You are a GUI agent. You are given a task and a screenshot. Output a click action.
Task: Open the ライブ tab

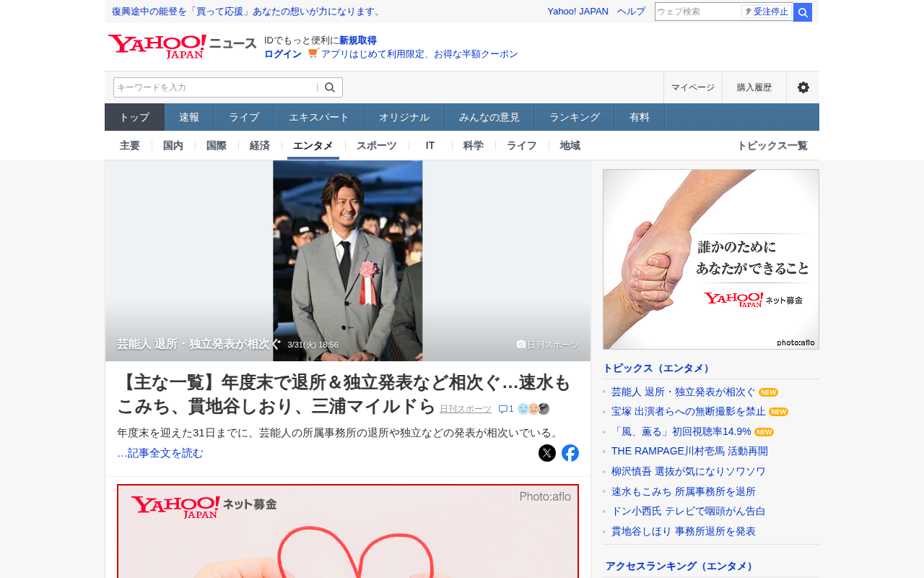point(244,117)
